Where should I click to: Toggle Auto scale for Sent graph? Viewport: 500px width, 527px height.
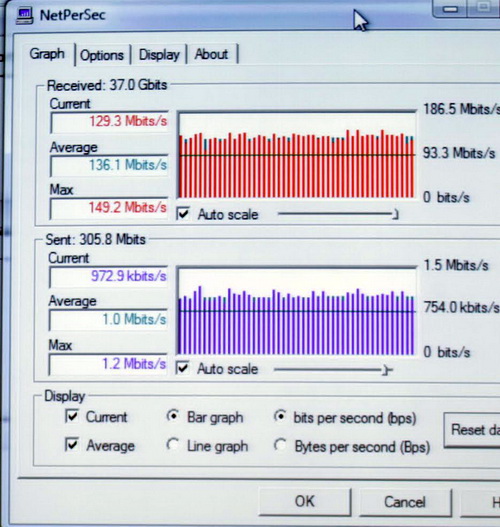(183, 368)
